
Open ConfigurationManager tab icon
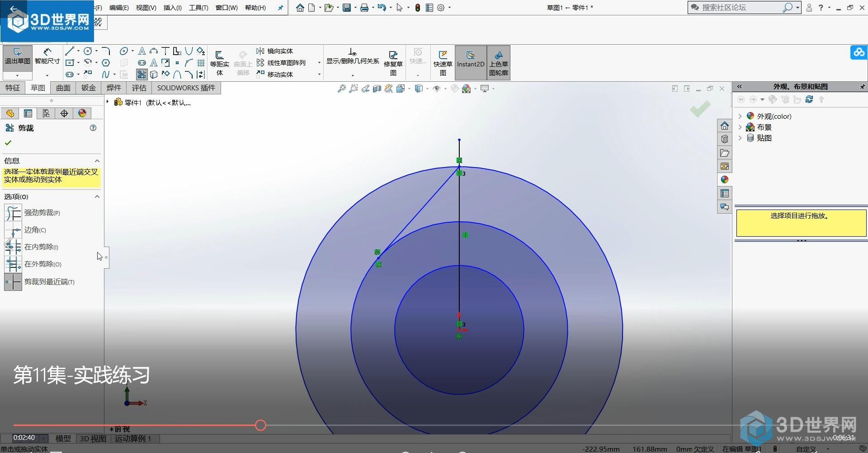point(46,113)
